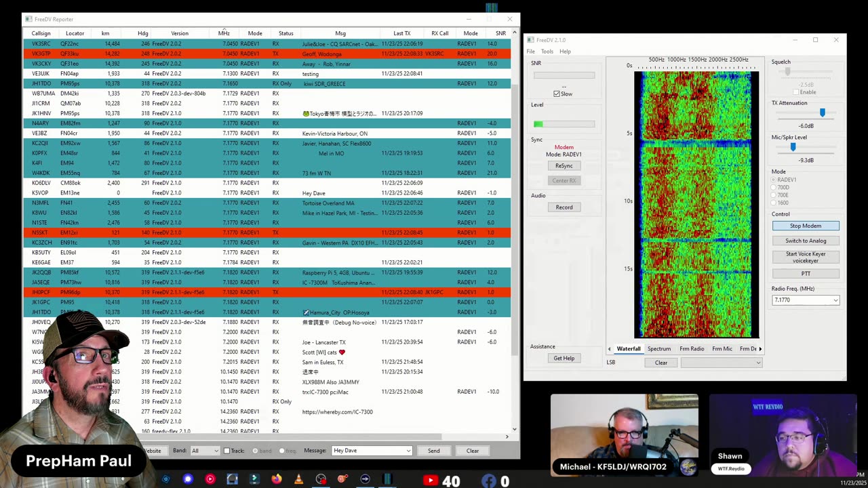Open the Band filter dropdown
The height and width of the screenshot is (488, 868).
(205, 451)
